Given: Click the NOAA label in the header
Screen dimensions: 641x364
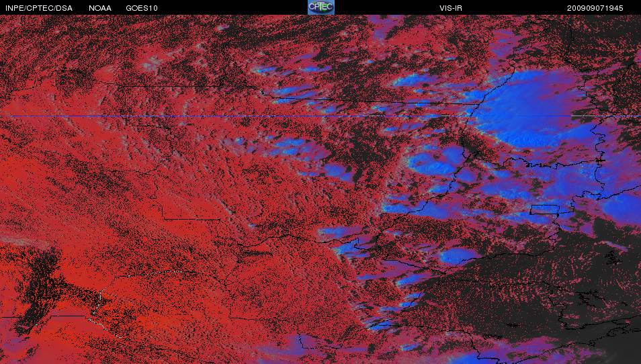Looking at the screenshot, I should pos(100,8).
